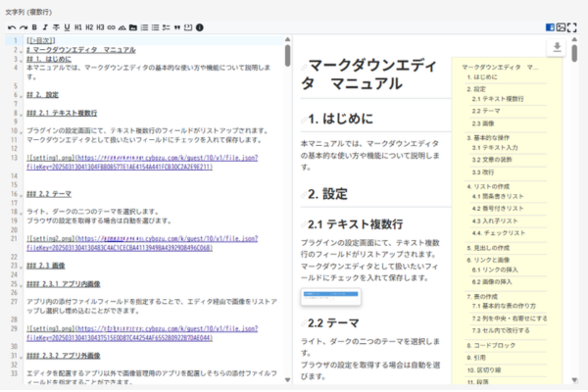The height and width of the screenshot is (392, 588).
Task: Click the setting1.png thumbnail in the preview
Action: 331,297
